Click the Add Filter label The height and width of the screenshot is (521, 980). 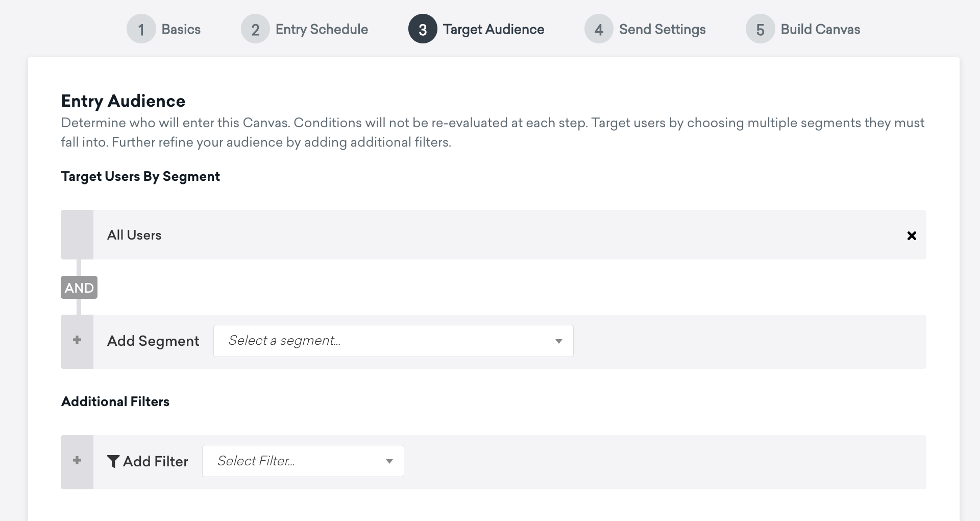tap(156, 461)
